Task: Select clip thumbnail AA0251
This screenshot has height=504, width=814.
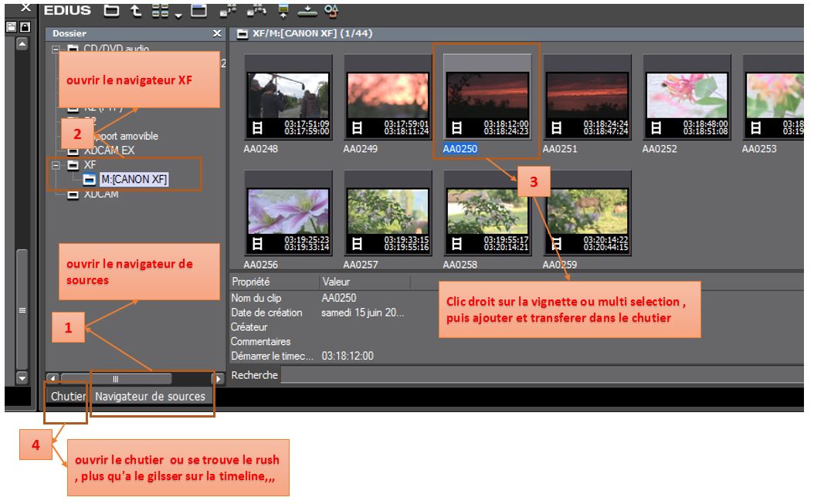Action: tap(587, 97)
